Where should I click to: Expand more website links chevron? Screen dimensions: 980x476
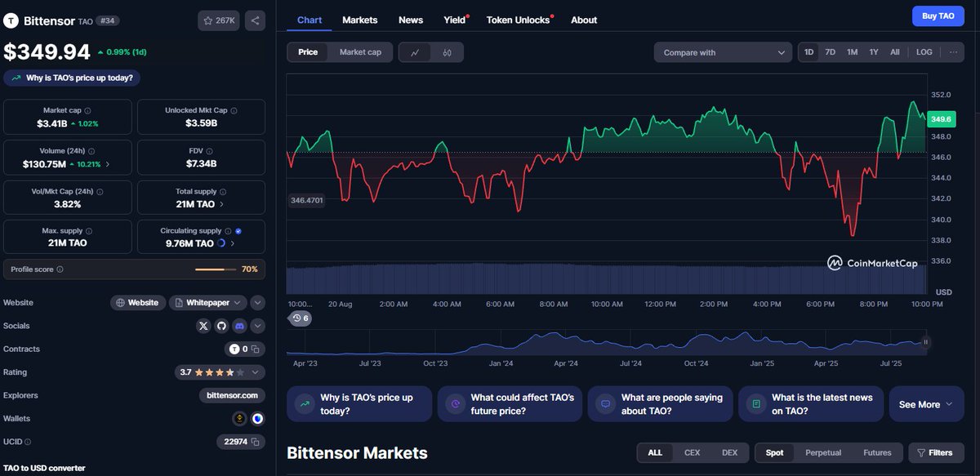[x=258, y=303]
